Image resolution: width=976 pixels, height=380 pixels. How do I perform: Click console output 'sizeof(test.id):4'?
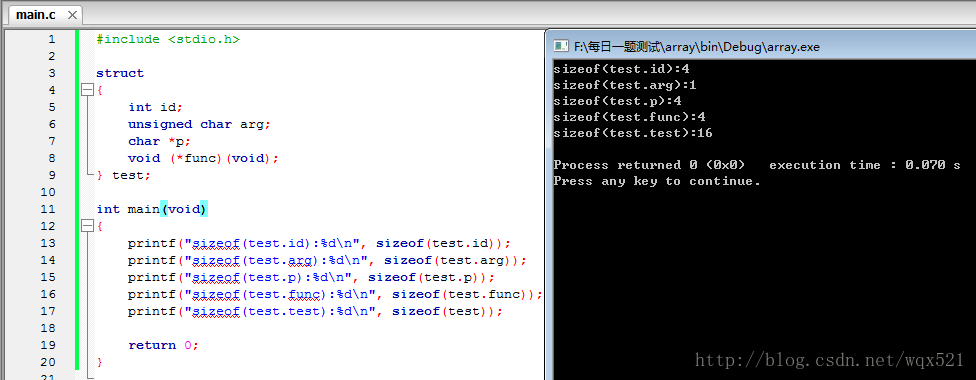(621, 69)
